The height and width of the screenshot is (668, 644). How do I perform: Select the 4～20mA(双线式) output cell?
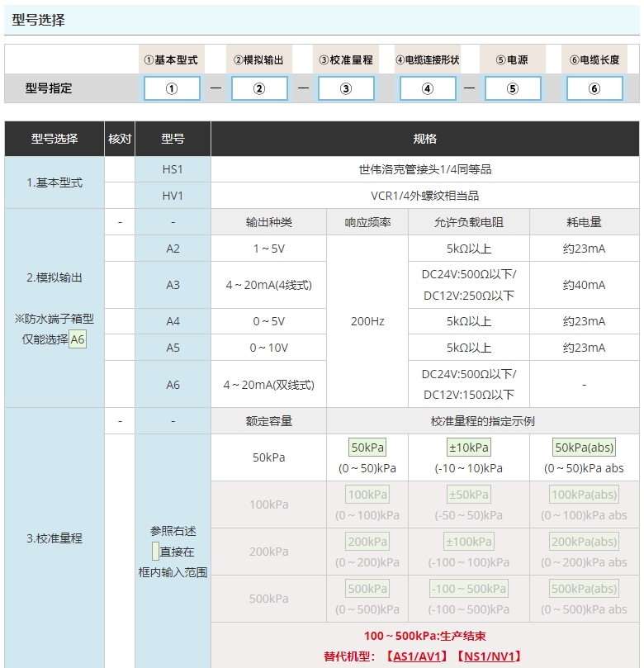(269, 384)
